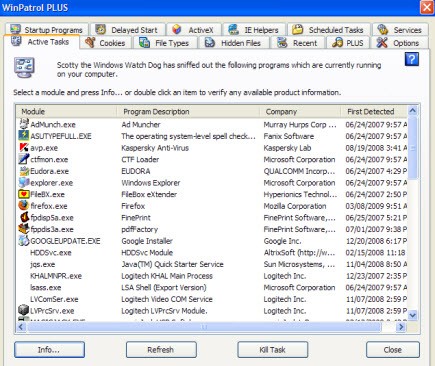This screenshot has height=366, width=435.
Task: Click the horizontal scrollbar right arrow
Action: (x=401, y=327)
